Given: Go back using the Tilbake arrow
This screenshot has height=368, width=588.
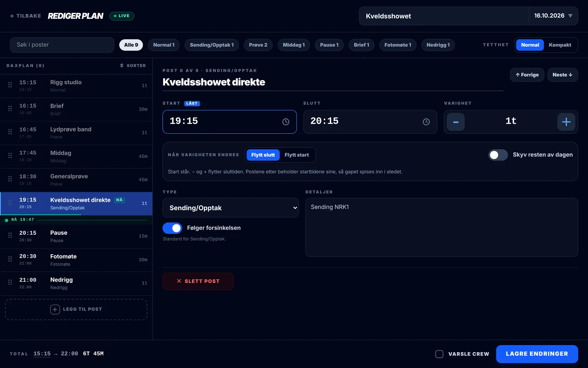Looking at the screenshot, I should point(25,16).
